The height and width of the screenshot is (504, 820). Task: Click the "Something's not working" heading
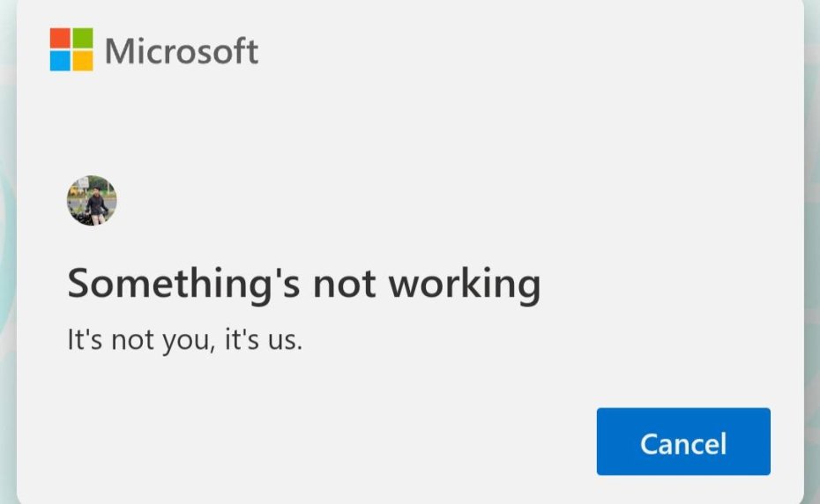click(303, 284)
